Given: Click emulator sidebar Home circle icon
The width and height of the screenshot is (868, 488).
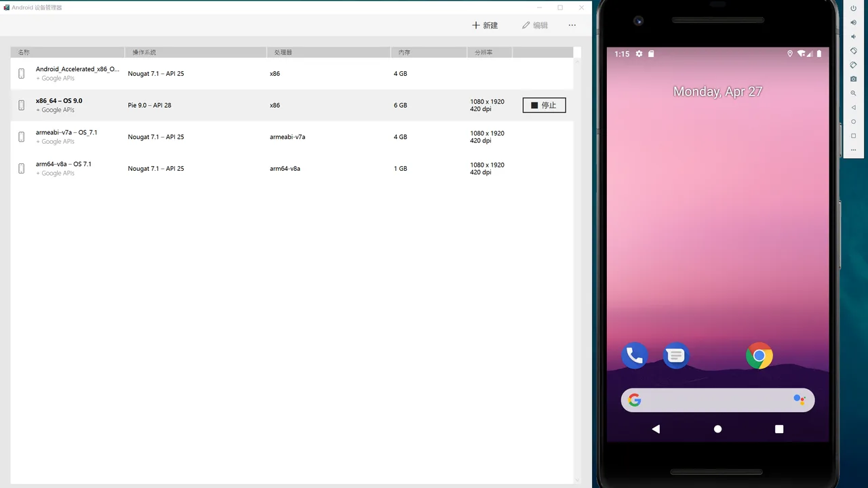Looking at the screenshot, I should click(853, 122).
